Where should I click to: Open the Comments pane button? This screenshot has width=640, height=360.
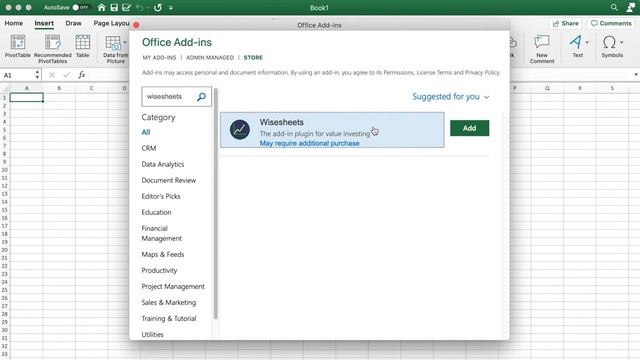(x=611, y=24)
